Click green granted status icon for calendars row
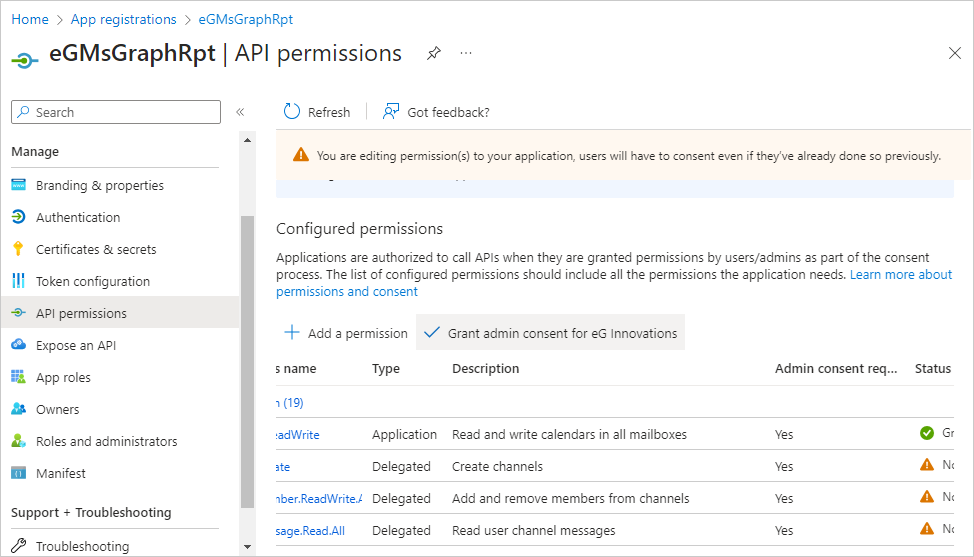 (x=927, y=433)
